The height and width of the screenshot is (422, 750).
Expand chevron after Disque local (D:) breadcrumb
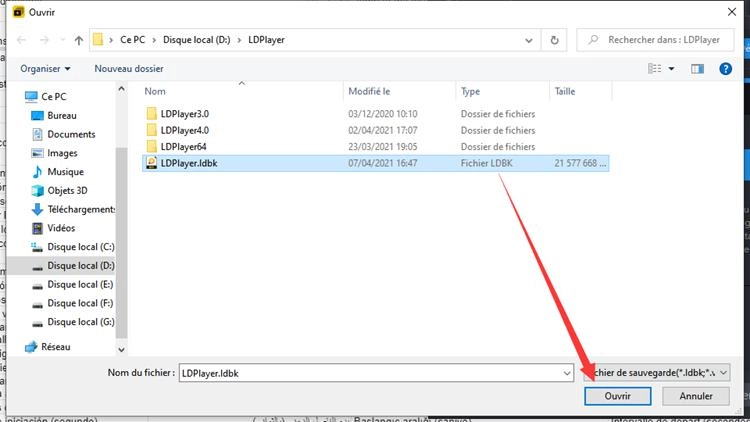pyautogui.click(x=239, y=40)
